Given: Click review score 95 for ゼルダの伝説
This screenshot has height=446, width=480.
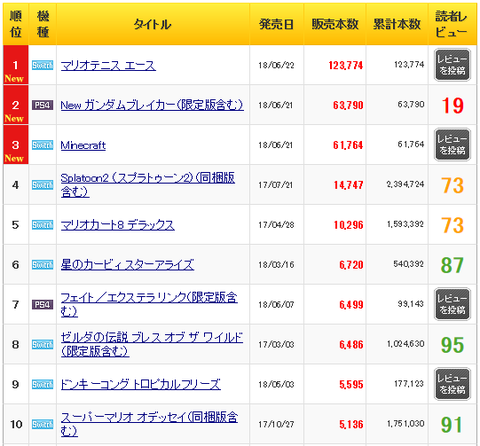Looking at the screenshot, I should pos(452,345).
